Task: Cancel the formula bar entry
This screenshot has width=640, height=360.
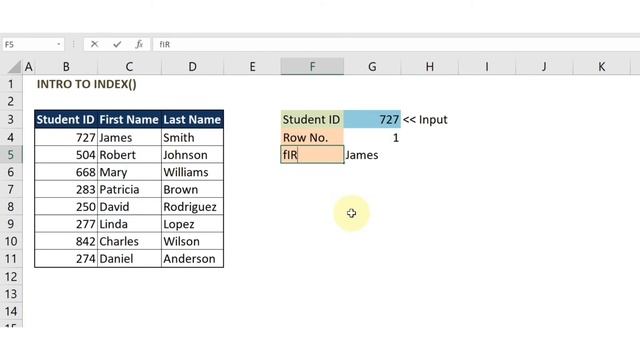Action: coord(94,44)
